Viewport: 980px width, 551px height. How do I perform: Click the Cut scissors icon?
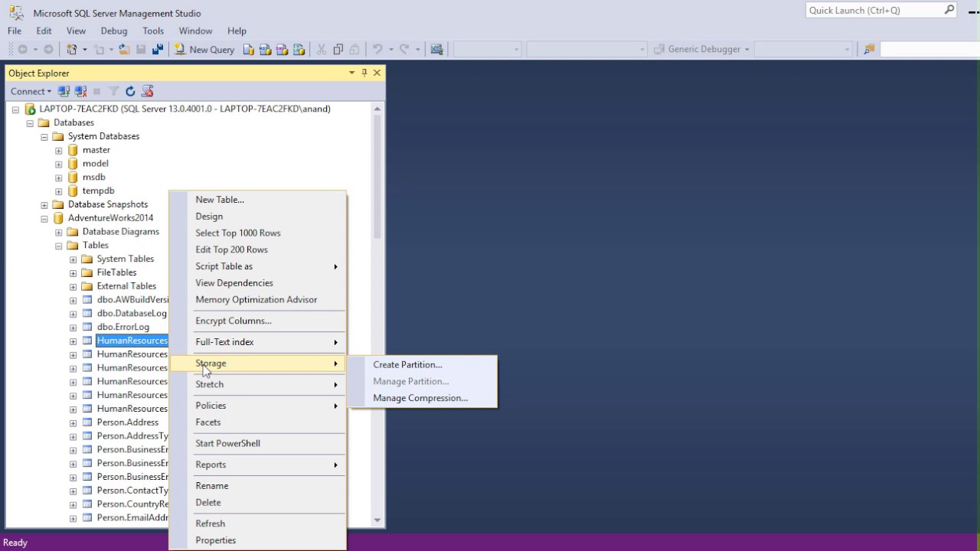322,49
